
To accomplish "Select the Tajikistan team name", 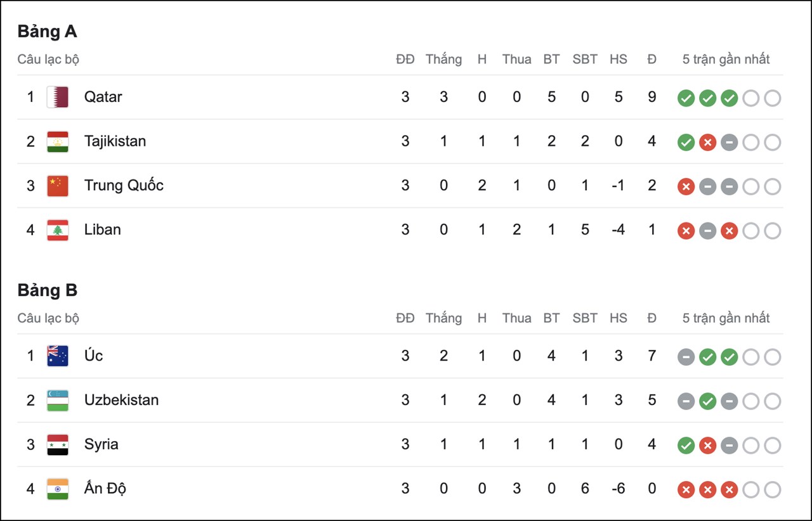I will click(115, 141).
